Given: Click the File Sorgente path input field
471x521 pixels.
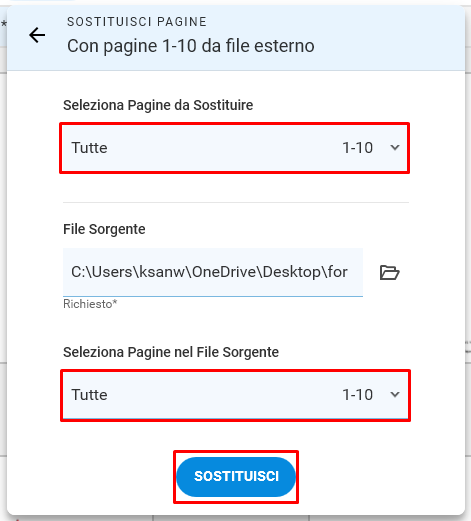Looking at the screenshot, I should pos(213,272).
